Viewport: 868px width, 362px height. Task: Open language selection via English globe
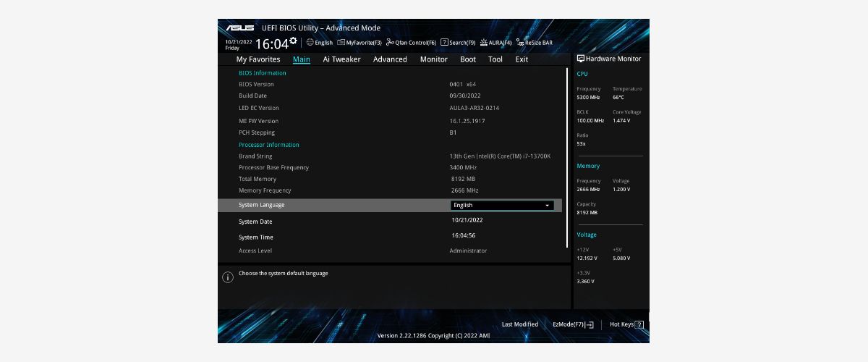319,43
